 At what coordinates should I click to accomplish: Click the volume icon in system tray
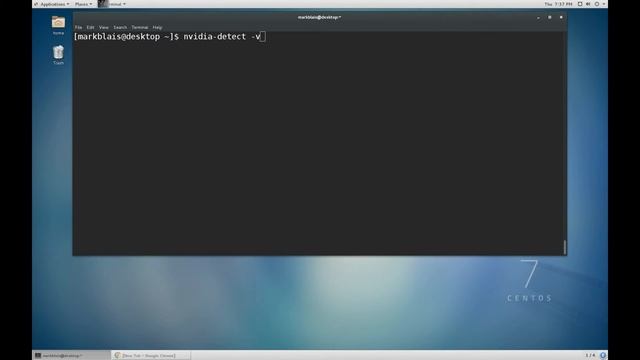588,4
